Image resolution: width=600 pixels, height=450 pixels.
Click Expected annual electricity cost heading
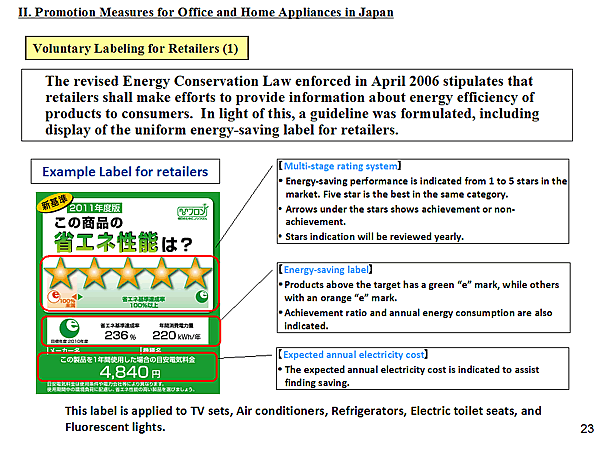click(353, 355)
